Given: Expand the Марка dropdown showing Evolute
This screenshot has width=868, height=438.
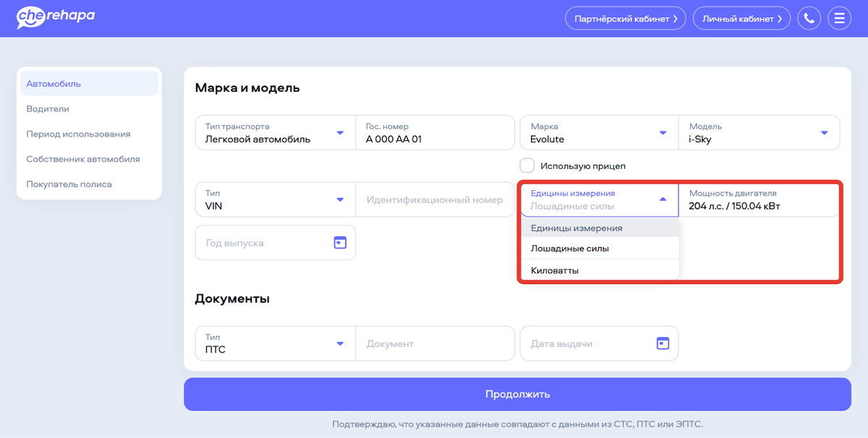Looking at the screenshot, I should 599,132.
